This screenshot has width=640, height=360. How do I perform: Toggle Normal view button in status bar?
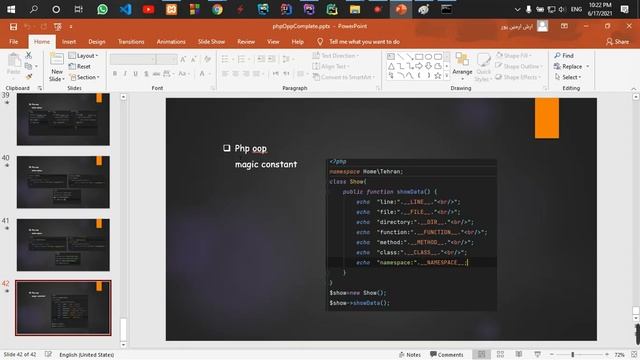pos(482,354)
